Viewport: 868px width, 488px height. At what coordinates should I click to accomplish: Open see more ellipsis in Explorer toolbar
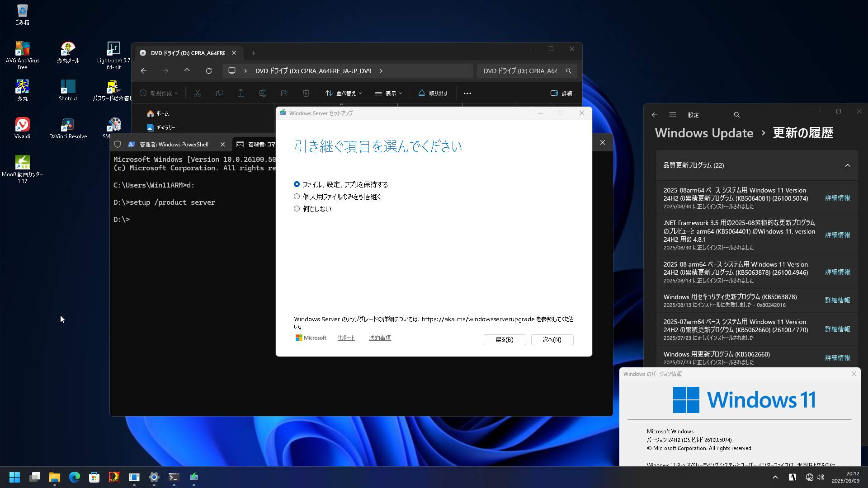pyautogui.click(x=467, y=93)
